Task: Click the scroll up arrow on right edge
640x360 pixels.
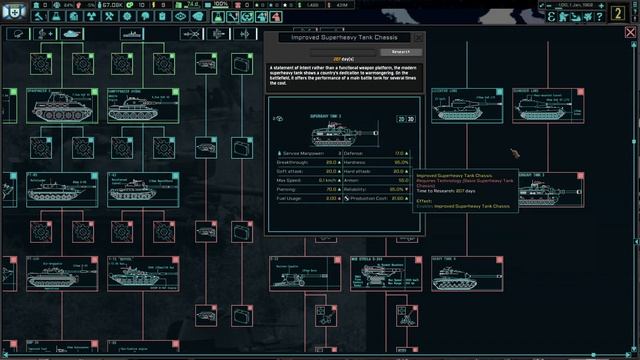Action: (x=634, y=44)
